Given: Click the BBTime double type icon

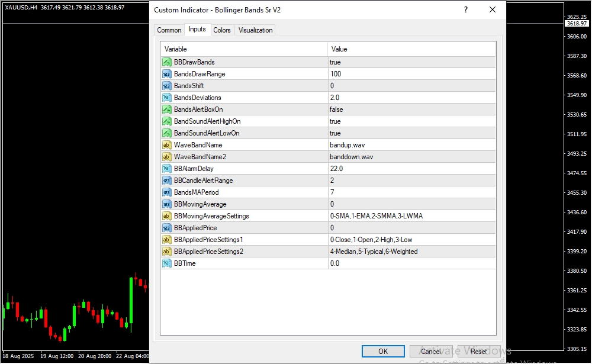Looking at the screenshot, I should (166, 263).
